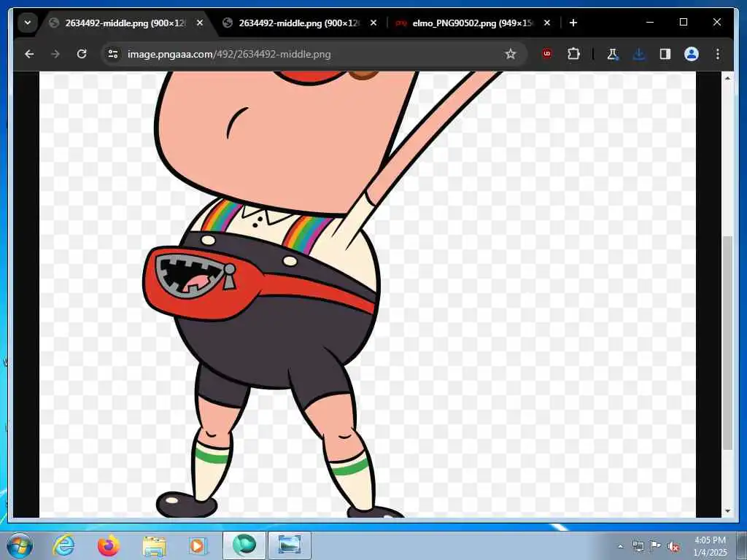Close the browser window

click(x=717, y=23)
